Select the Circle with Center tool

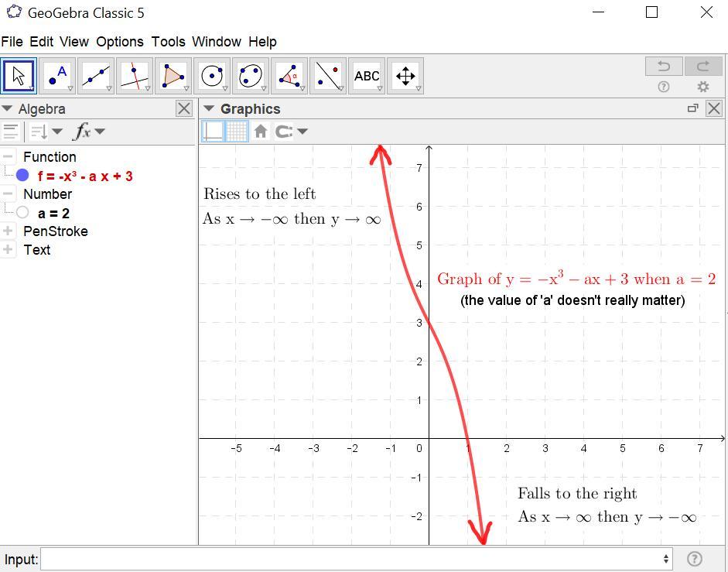tap(211, 76)
